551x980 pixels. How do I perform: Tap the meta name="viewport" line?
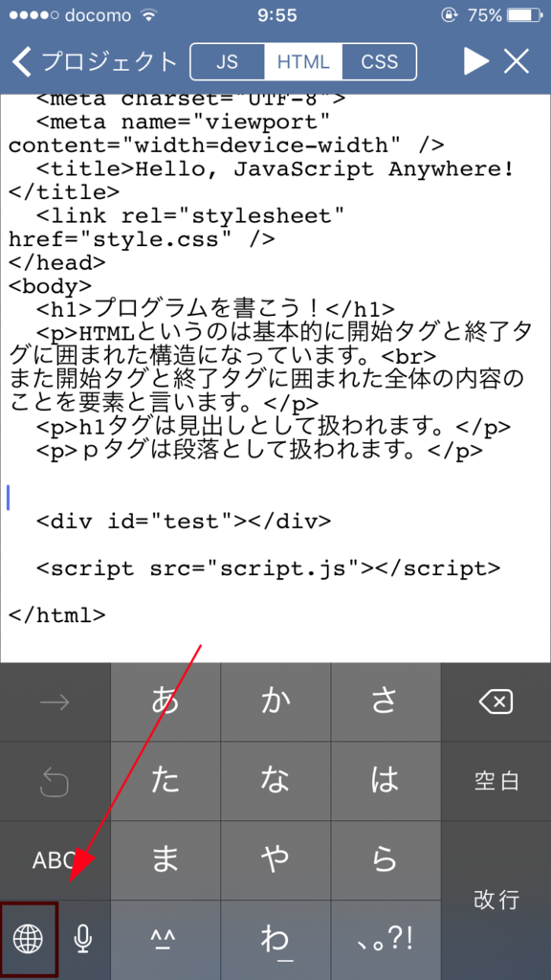point(184,122)
